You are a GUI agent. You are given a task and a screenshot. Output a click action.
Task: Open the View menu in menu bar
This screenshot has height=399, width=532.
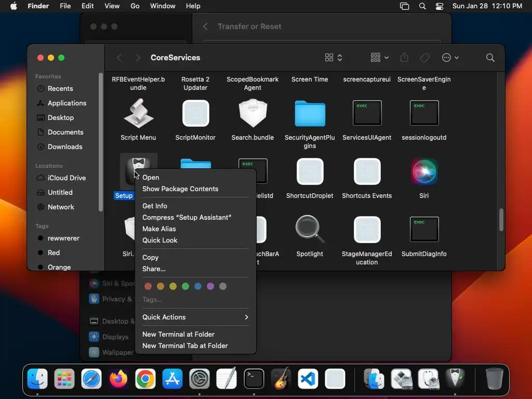coord(112,6)
